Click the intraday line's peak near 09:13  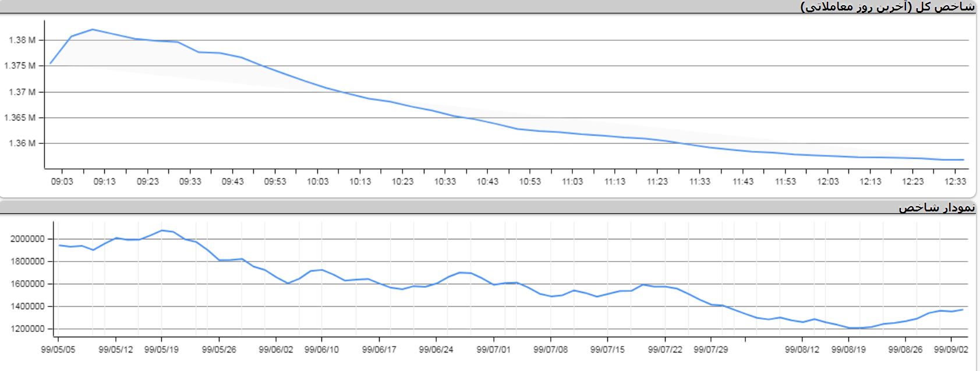93,29
